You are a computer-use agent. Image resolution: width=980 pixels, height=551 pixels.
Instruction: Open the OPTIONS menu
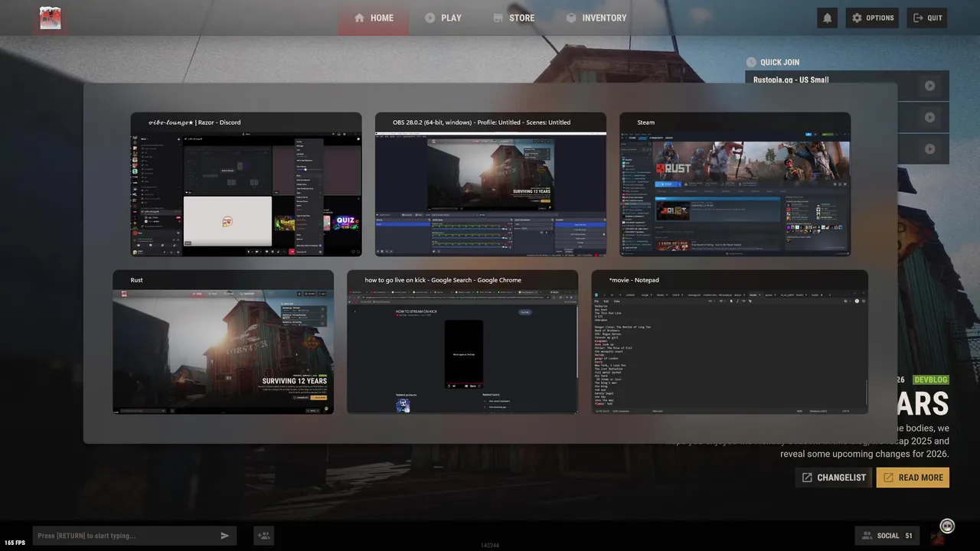click(872, 18)
